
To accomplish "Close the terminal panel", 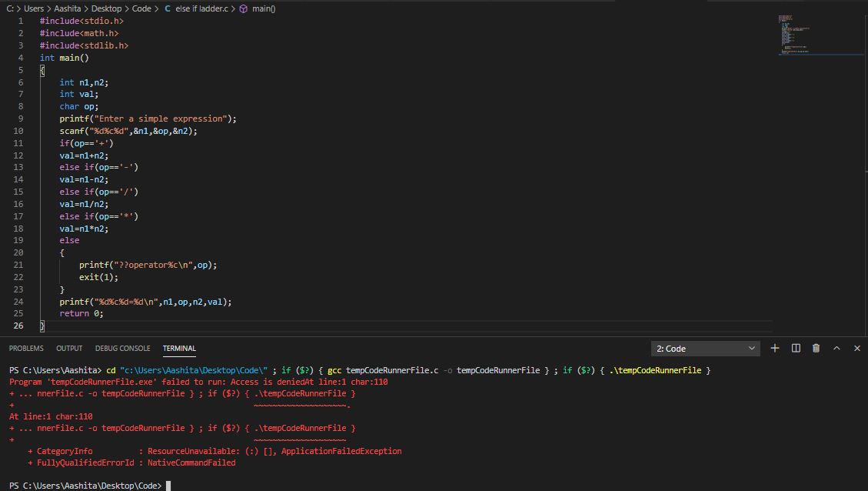I will (857, 348).
